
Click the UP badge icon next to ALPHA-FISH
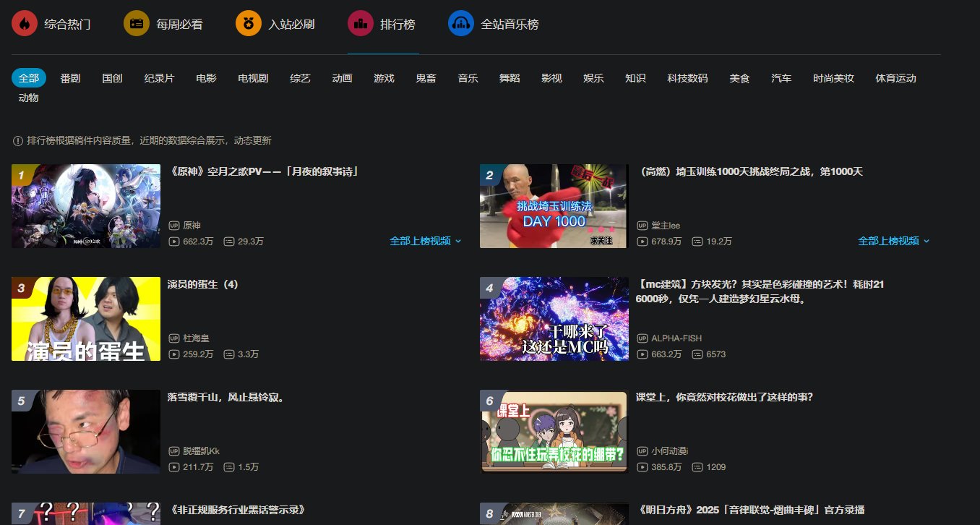[x=642, y=338]
